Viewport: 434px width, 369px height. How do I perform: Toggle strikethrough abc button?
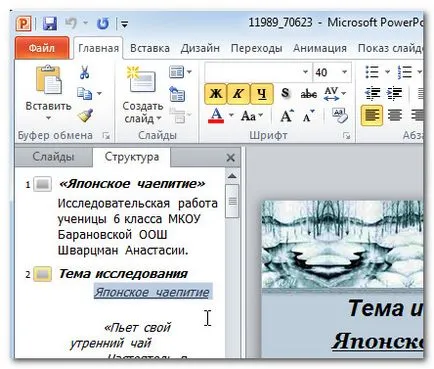pyautogui.click(x=308, y=94)
